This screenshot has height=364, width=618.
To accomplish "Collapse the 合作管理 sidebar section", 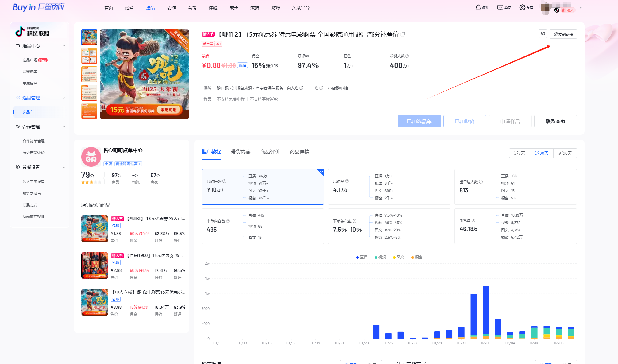I will [64, 127].
